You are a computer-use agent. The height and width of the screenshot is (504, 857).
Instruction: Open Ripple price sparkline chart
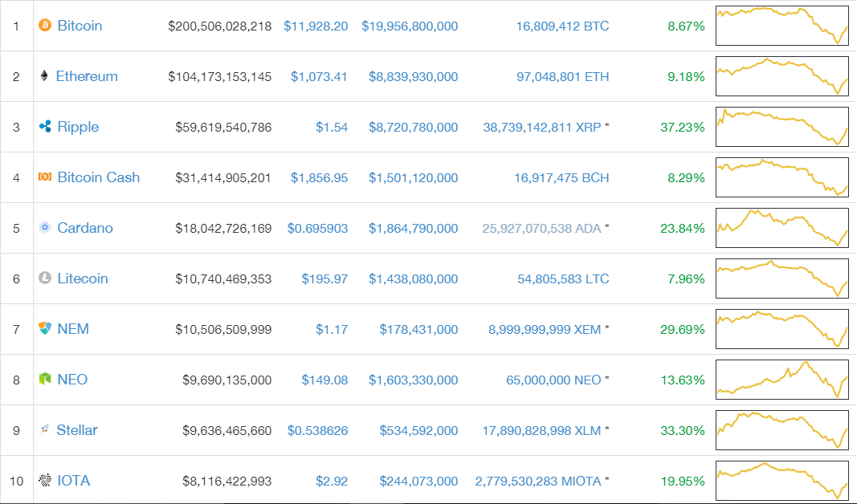point(782,127)
